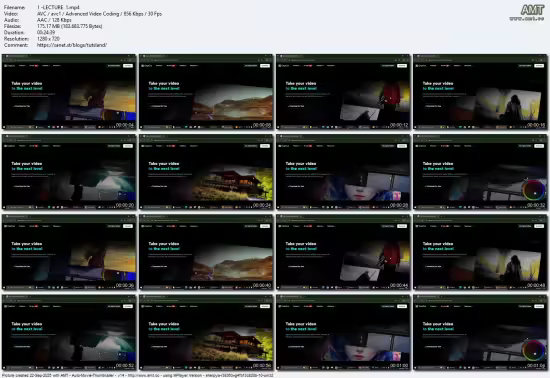Click the Duration value '00:24:39'
This screenshot has height=378, width=550.
46,32
